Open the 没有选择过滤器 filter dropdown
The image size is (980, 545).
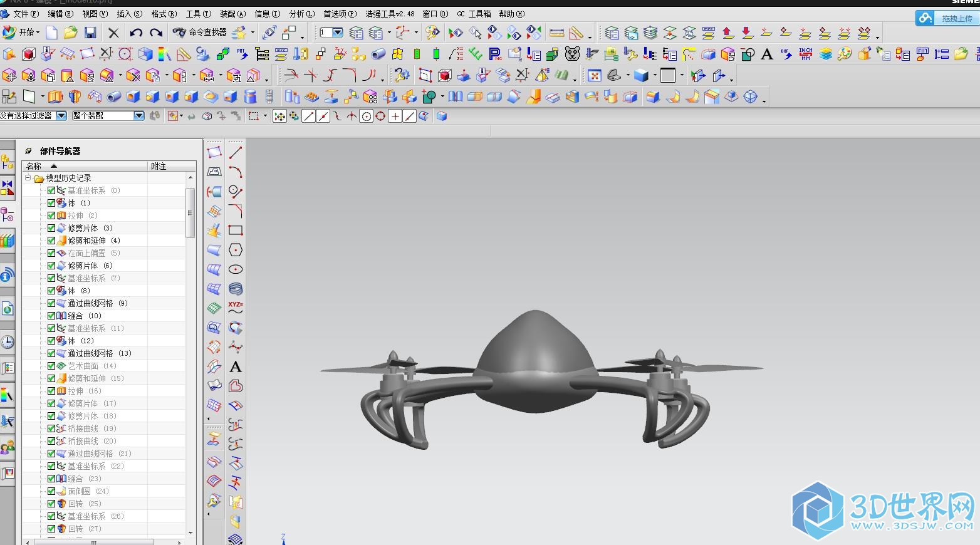(61, 116)
